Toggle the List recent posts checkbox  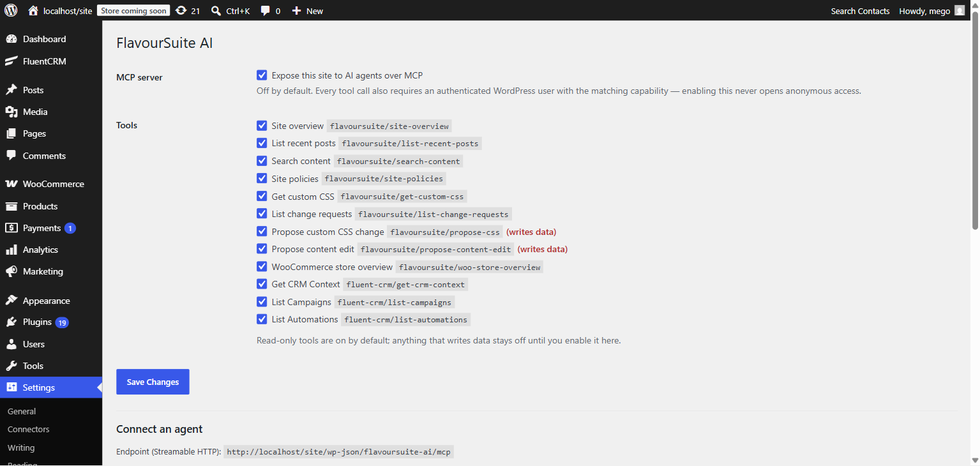[262, 143]
